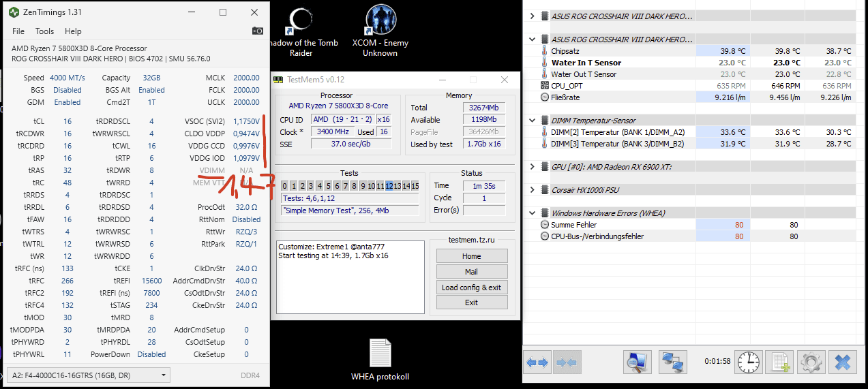Select the CPU-Bus-/Verbindungsfehler row label
The height and width of the screenshot is (389, 868).
[597, 236]
